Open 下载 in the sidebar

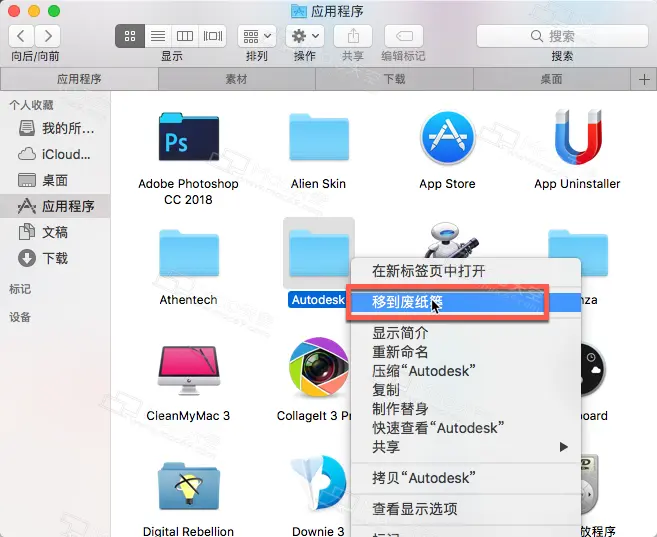click(x=55, y=258)
